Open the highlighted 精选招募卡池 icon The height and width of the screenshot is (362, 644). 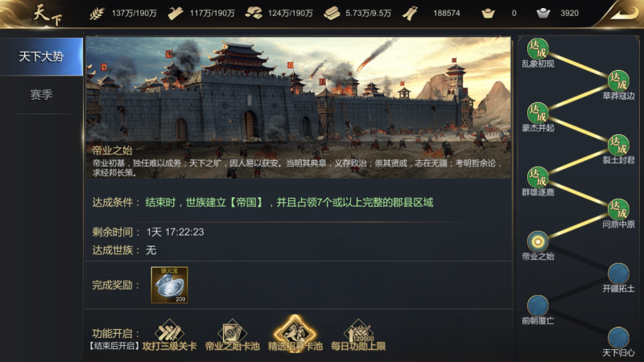[x=295, y=331]
